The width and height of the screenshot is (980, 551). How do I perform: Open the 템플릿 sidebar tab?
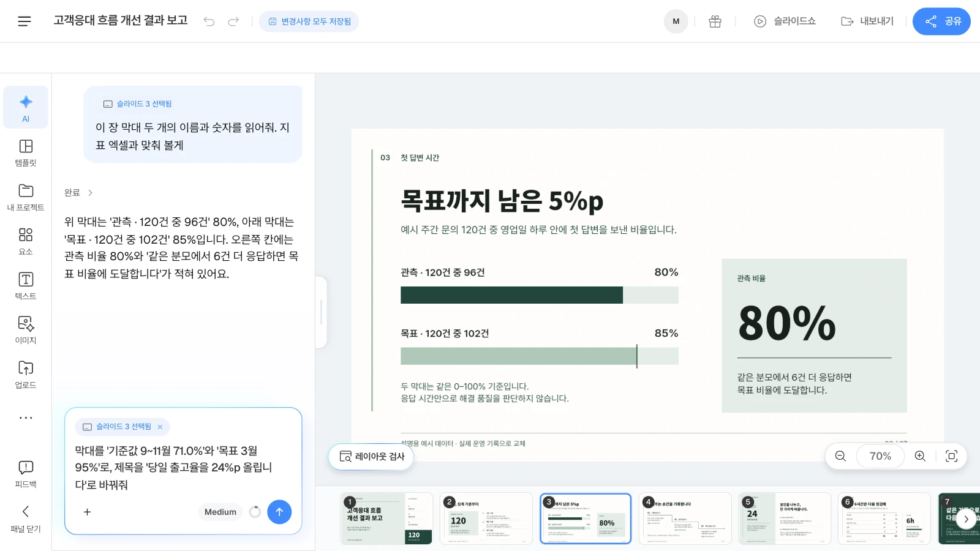[x=26, y=152]
